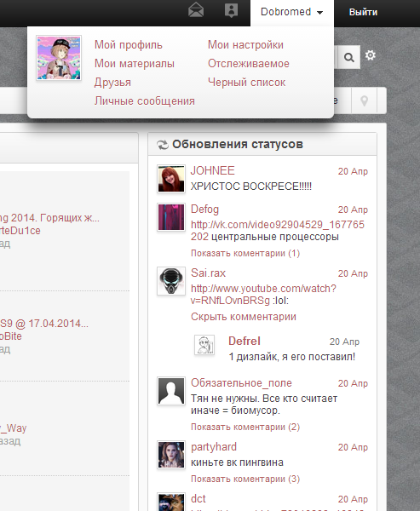Click the Обновления статусов heading
Viewport: 420px width, 511px height.
pos(238,144)
